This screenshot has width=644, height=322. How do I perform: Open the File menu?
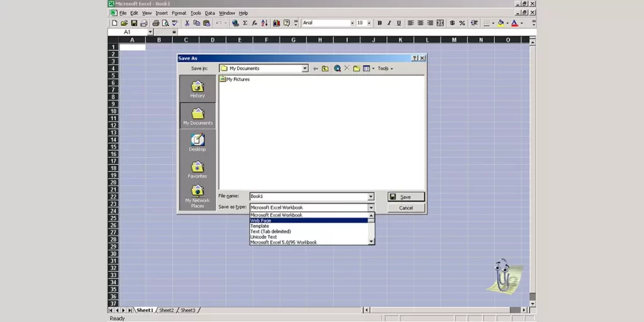123,13
